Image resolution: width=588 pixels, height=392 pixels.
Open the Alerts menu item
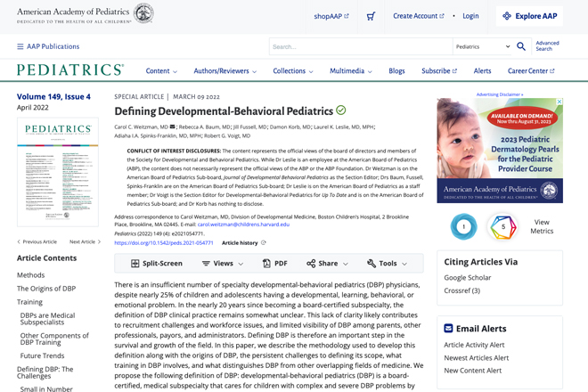(482, 71)
